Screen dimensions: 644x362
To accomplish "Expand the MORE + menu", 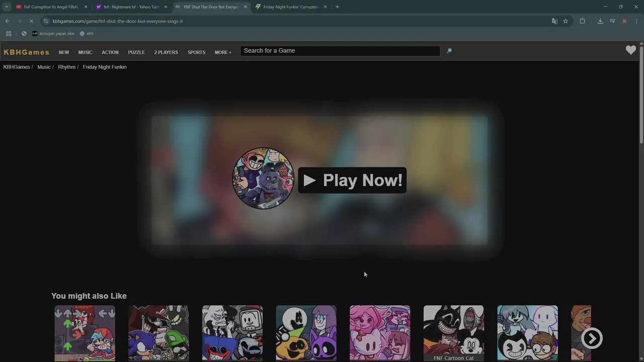I will point(223,52).
